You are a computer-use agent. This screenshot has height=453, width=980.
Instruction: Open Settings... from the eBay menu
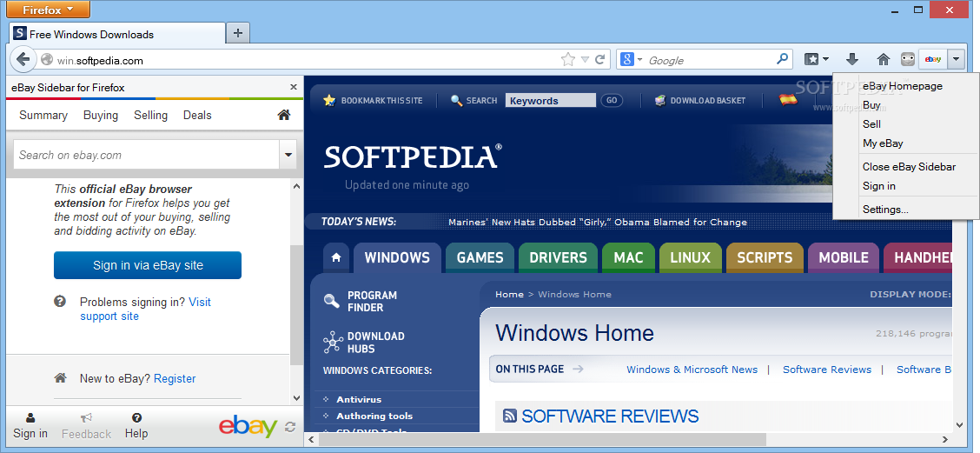(885, 210)
